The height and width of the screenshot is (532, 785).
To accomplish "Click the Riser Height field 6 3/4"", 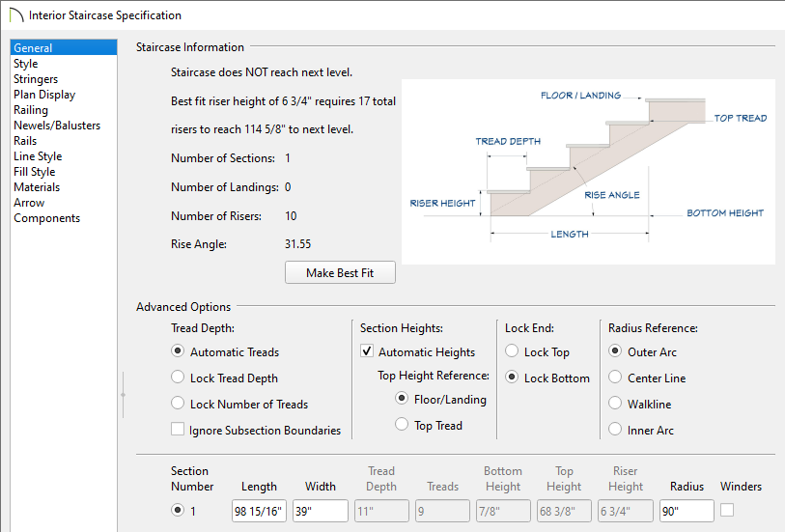I will click(626, 511).
